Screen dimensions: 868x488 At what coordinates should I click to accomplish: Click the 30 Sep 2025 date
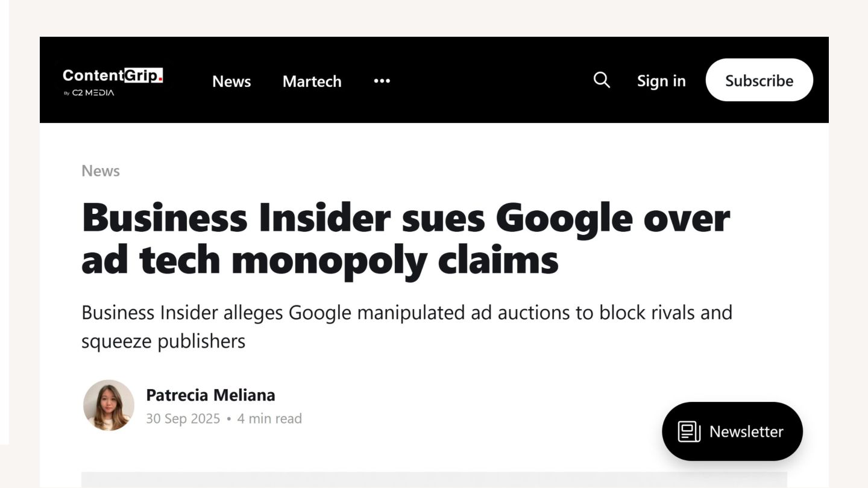point(183,419)
